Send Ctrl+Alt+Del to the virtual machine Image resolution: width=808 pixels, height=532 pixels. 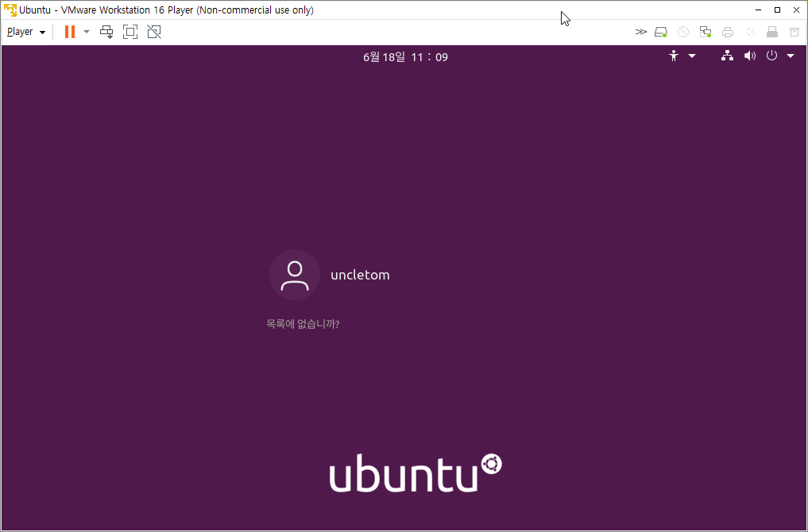pos(106,32)
